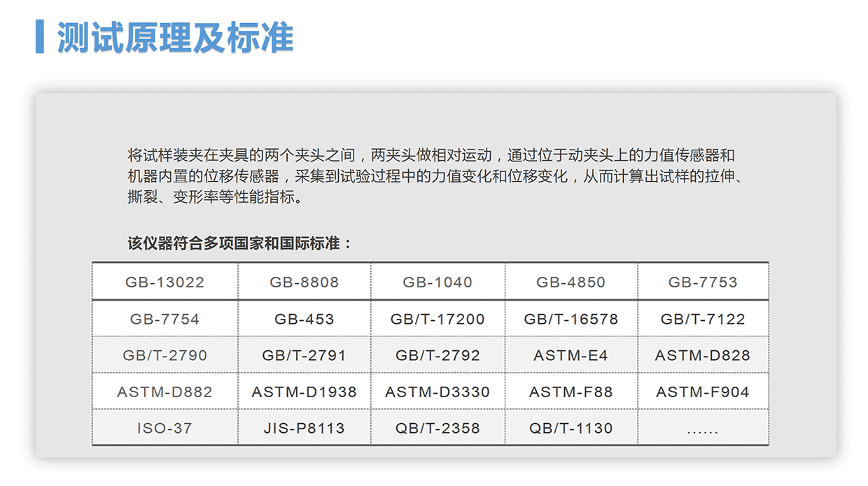868x486 pixels.
Task: Click the GB-1040 standard entry
Action: tap(437, 283)
